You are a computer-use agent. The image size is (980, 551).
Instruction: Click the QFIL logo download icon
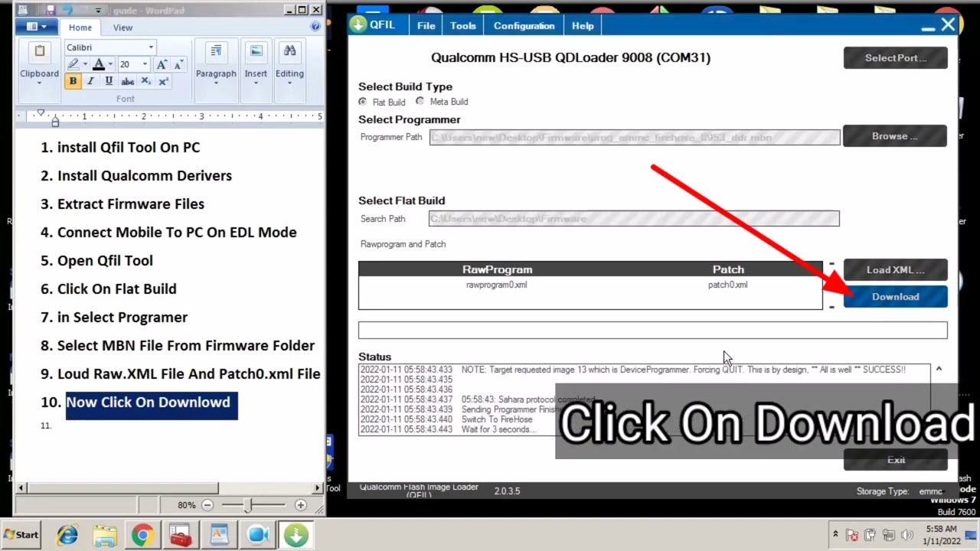[358, 24]
